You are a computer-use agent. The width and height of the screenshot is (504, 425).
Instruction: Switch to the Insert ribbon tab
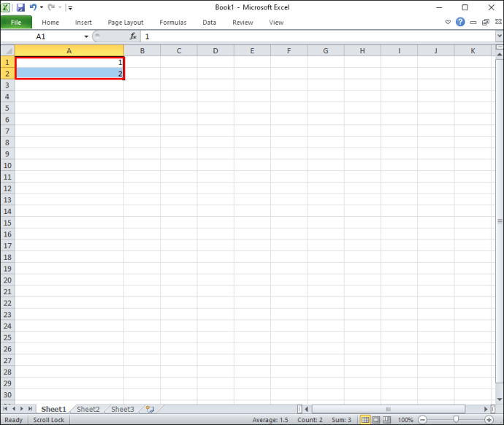coord(83,23)
